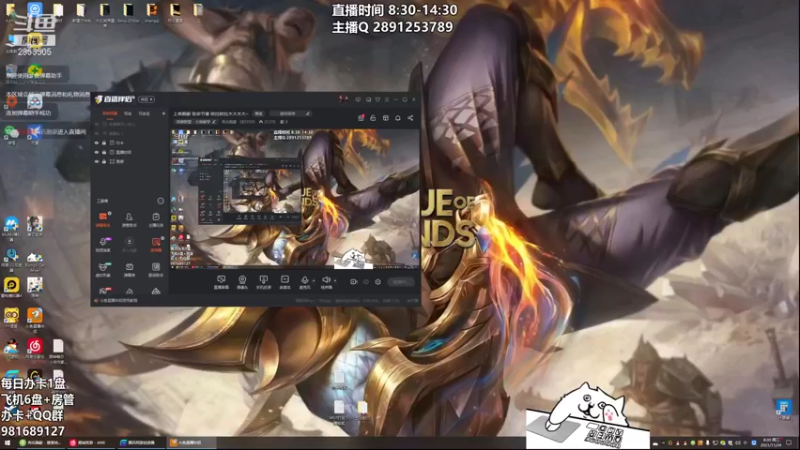800x450 pixels.
Task: Open the middle tool in the first toolbox row
Action: [129, 219]
